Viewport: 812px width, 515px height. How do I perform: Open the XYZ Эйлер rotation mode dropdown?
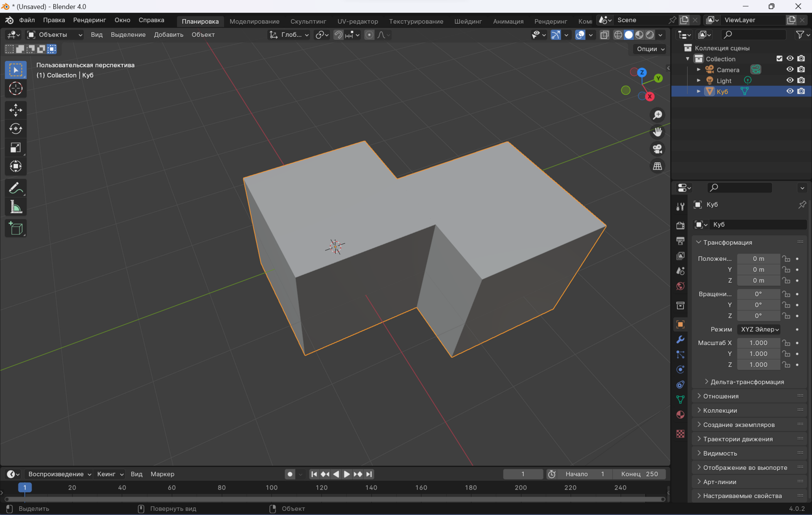click(x=759, y=329)
